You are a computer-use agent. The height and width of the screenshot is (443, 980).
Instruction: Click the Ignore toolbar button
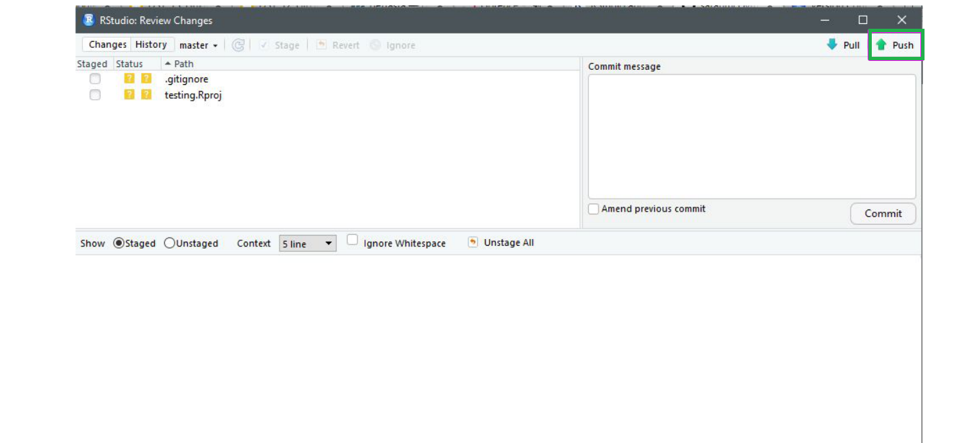click(393, 45)
